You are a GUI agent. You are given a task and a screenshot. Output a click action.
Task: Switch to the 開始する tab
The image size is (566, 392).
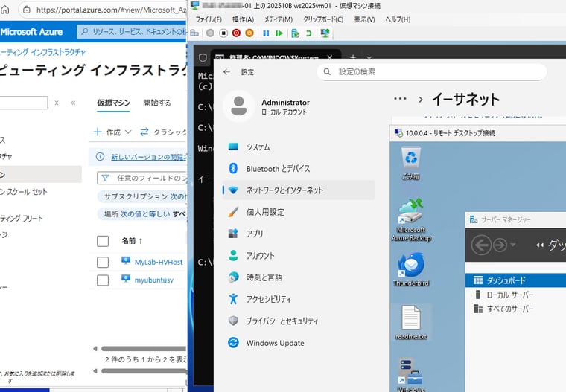157,103
